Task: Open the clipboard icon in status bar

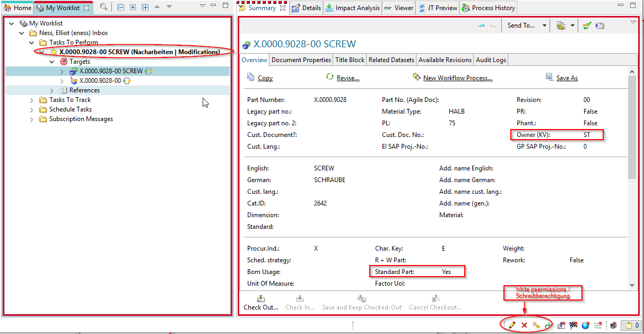Action: coord(630,325)
